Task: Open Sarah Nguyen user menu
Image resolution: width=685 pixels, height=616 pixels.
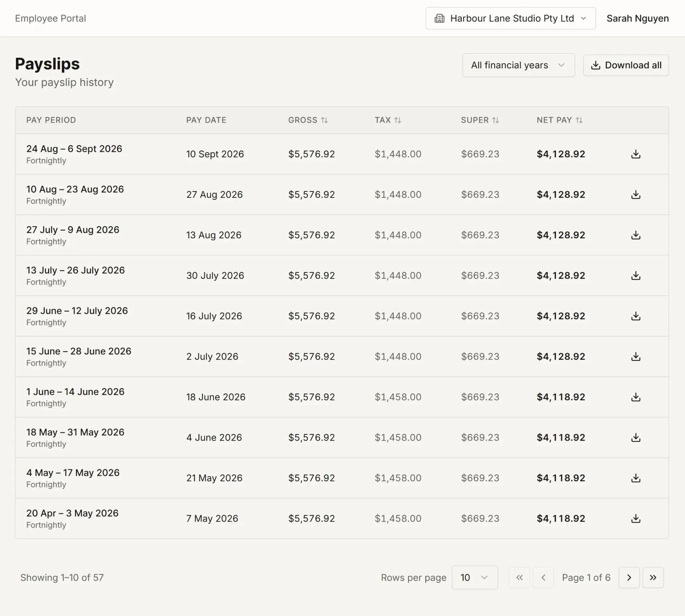Action: pos(637,18)
